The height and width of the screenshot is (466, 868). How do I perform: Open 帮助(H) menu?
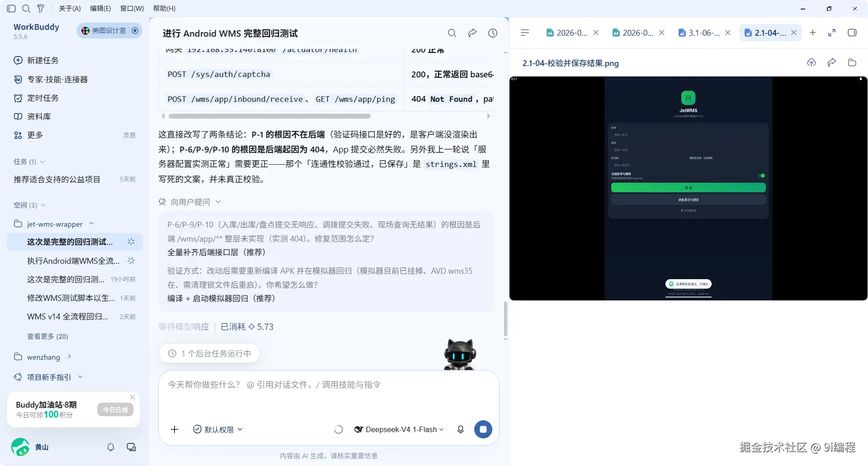point(164,9)
